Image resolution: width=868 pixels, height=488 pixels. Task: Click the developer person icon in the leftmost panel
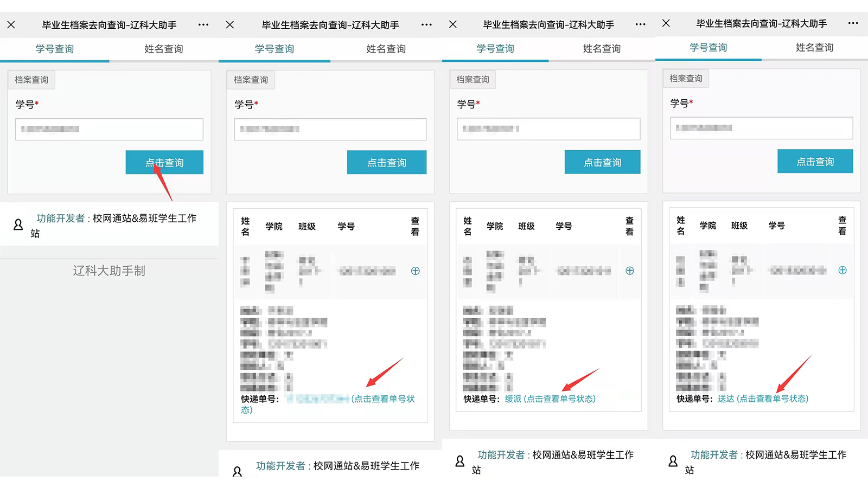18,224
